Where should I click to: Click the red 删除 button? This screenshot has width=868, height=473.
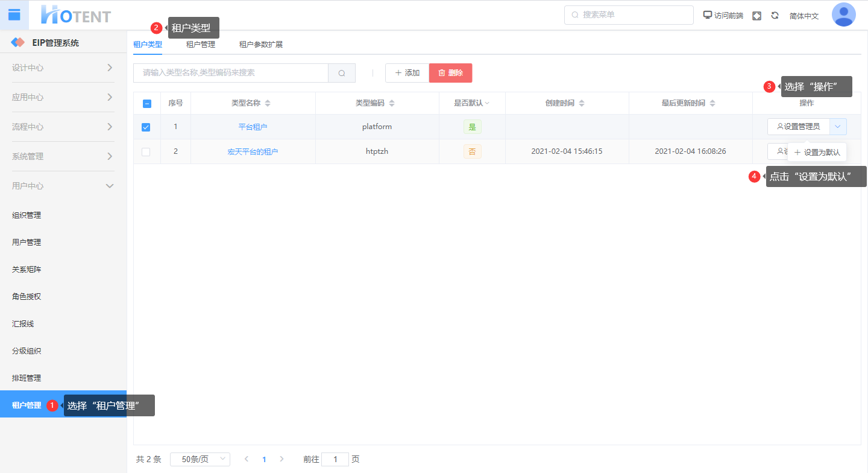(x=450, y=73)
